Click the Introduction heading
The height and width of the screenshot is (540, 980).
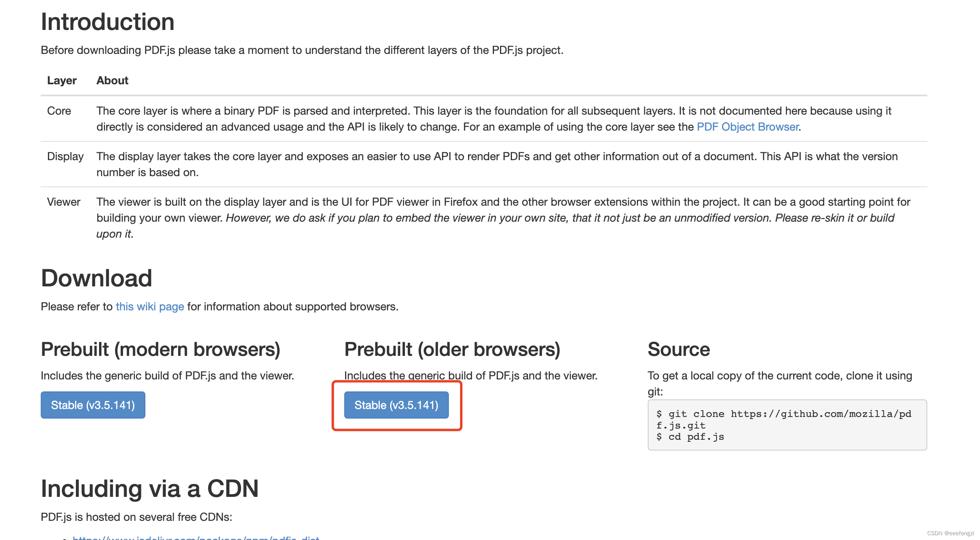coord(108,22)
